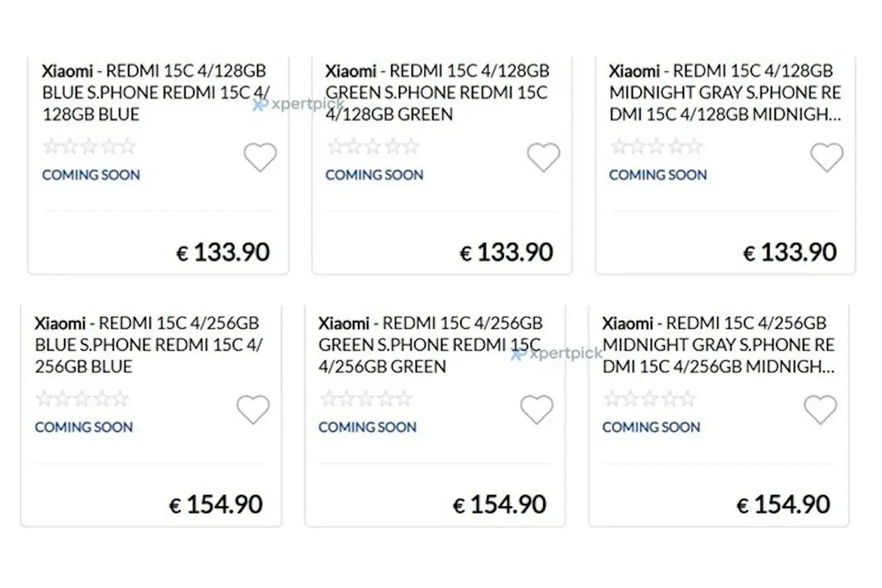Click Coming Soon on 4/128GB Blue card
The width and height of the screenshot is (882, 588).
[x=91, y=175]
